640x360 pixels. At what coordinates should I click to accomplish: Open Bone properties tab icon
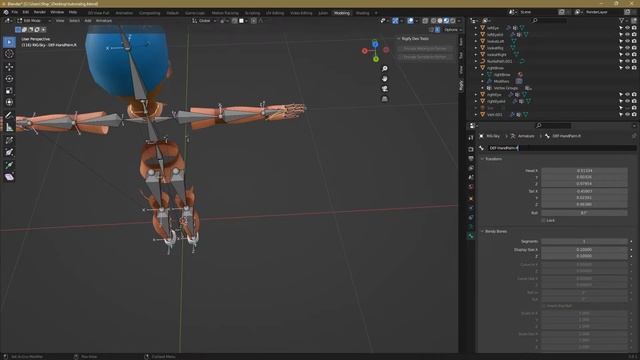(471, 236)
